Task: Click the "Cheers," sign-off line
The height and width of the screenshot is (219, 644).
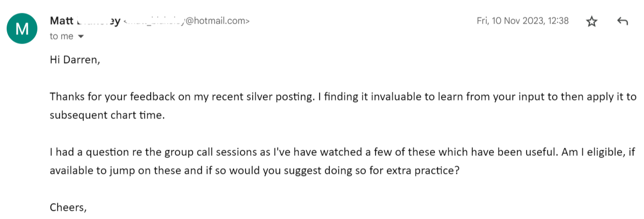Action: pyautogui.click(x=69, y=208)
